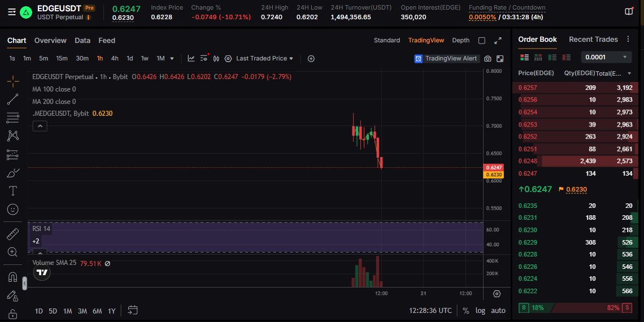Viewport: 644px width, 322px height.
Task: Toggle the magnet snap mode
Action: (x=13, y=277)
